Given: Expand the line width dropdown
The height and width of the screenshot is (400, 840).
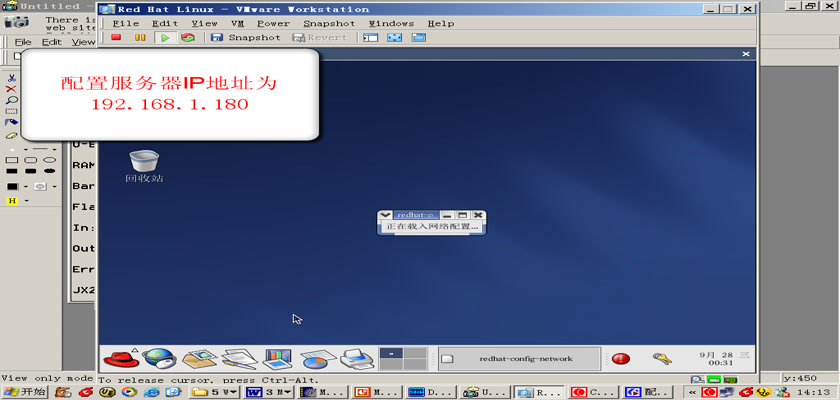Looking at the screenshot, I should (x=25, y=149).
